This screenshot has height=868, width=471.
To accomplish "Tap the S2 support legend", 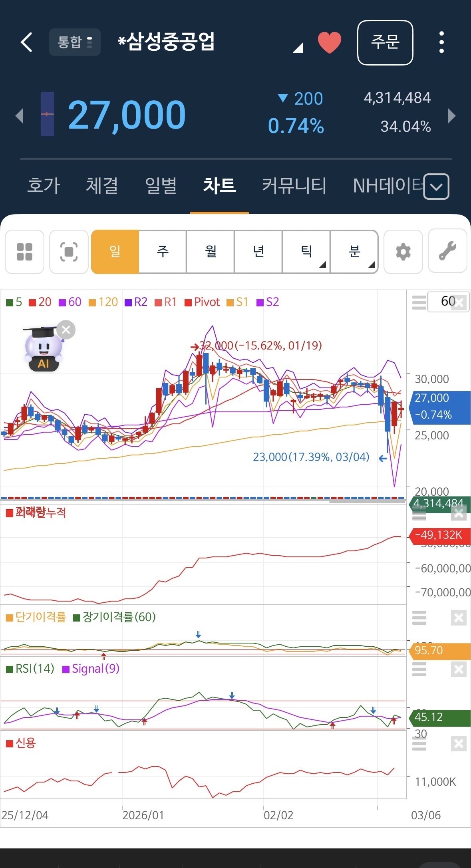I will (x=268, y=302).
